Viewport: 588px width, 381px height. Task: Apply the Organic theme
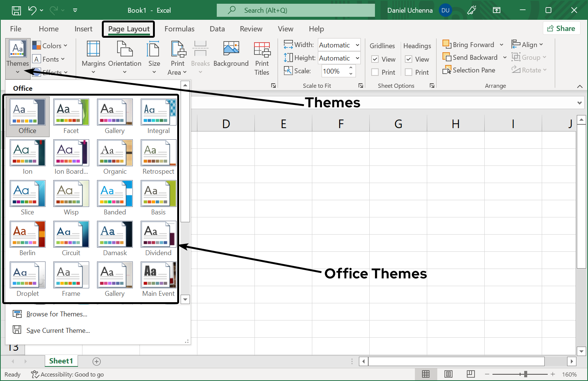pyautogui.click(x=115, y=157)
